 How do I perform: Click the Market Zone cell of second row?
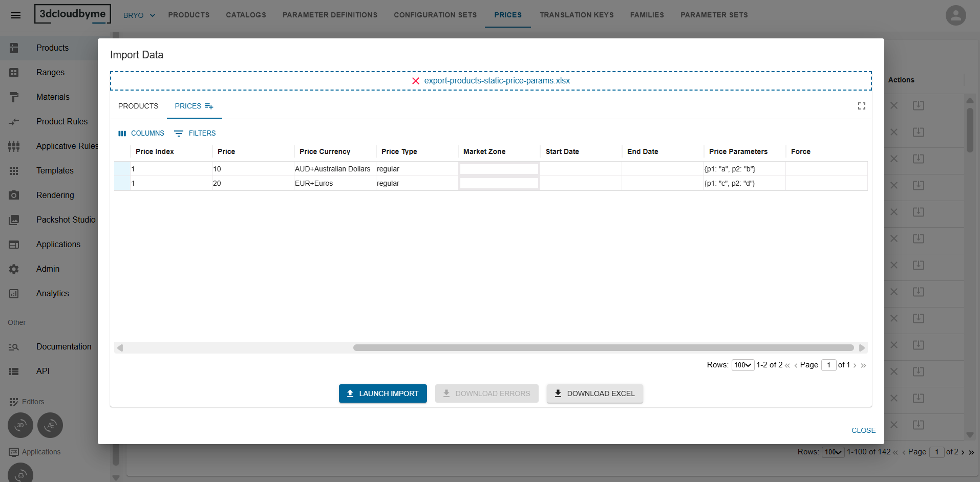coord(499,183)
